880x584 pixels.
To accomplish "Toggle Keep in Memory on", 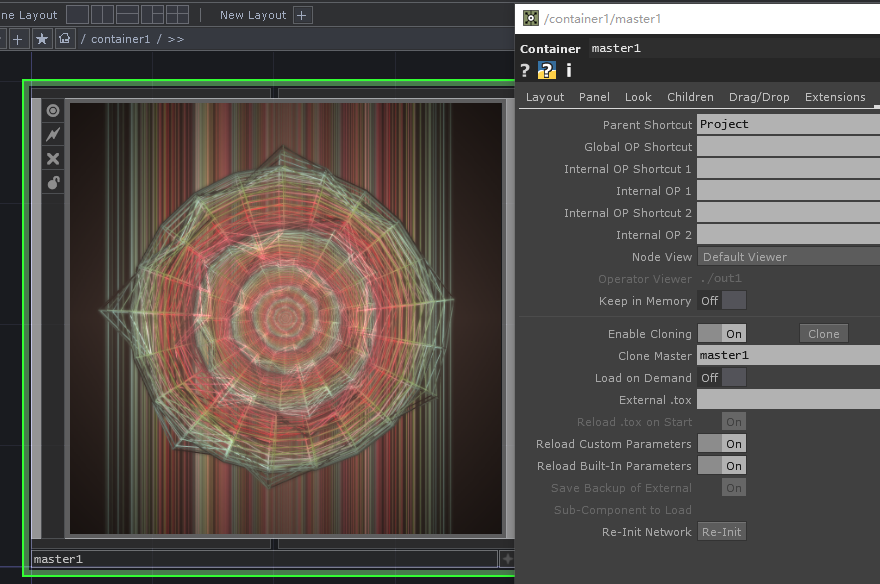I will (x=722, y=301).
